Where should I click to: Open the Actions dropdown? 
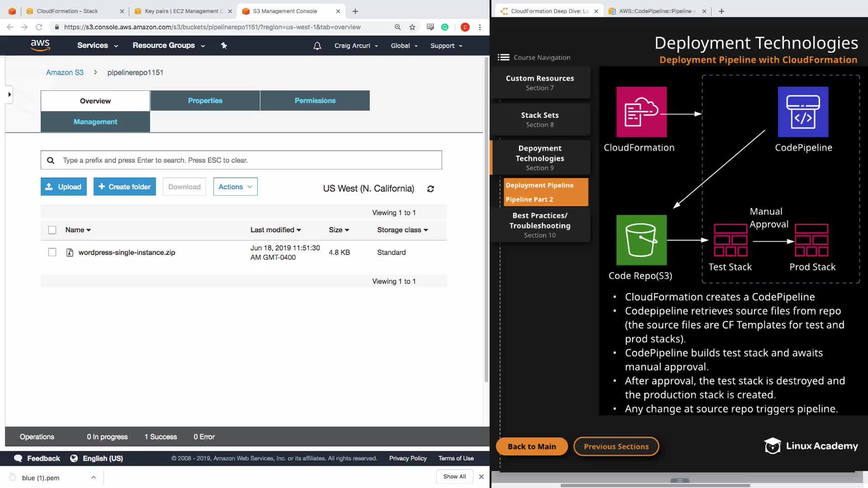coord(235,187)
